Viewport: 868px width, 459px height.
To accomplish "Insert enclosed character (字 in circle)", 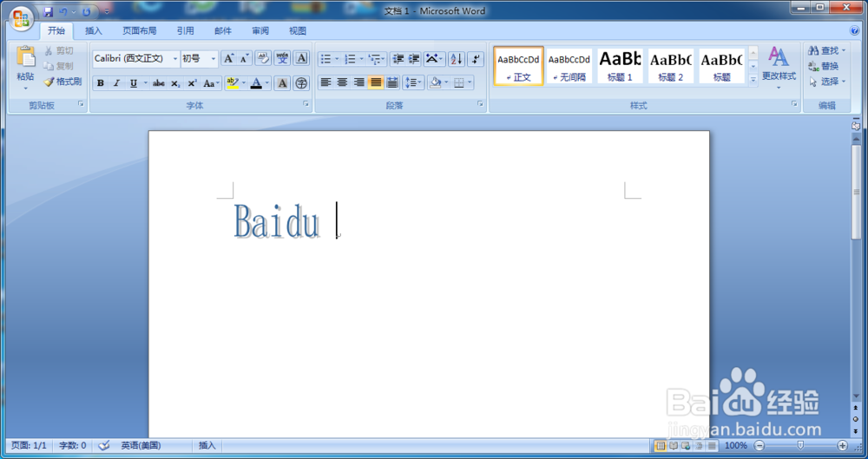I will coord(301,83).
